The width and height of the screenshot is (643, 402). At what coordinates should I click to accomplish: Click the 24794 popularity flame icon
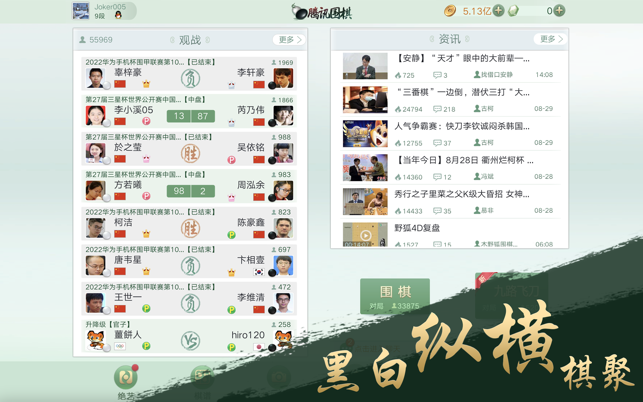pyautogui.click(x=398, y=109)
